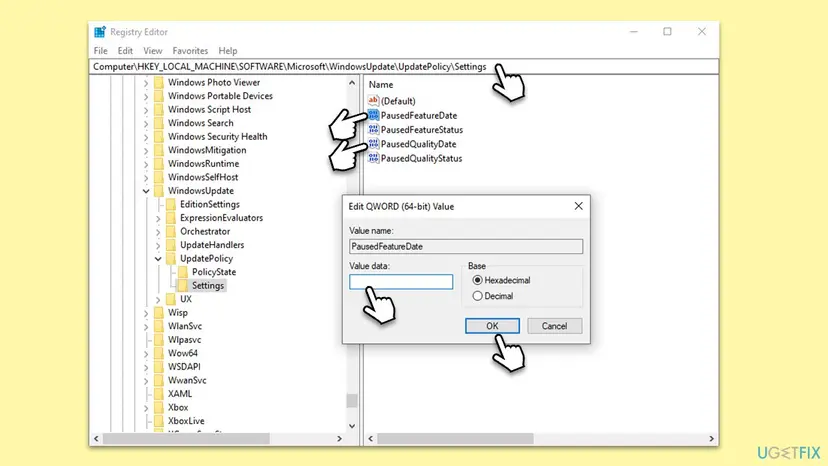Viewport: 828px width, 466px height.
Task: Select the PausedQualityDate value
Action: coord(418,144)
